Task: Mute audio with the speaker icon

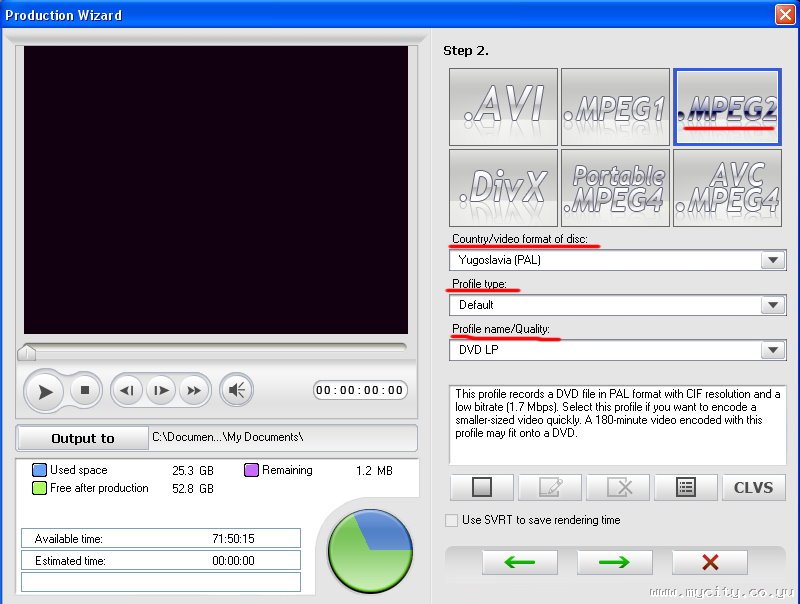Action: coord(236,390)
